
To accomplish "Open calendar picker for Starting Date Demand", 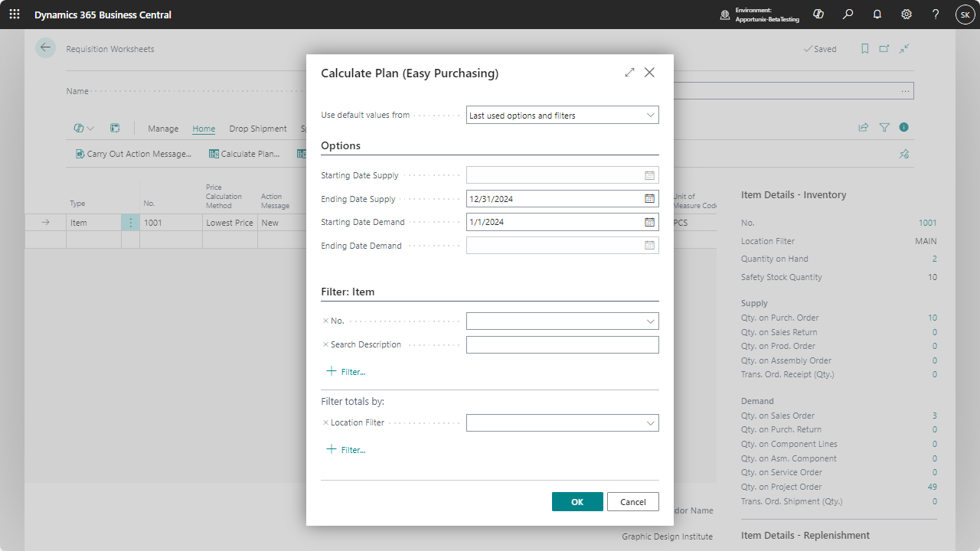I will (x=649, y=222).
